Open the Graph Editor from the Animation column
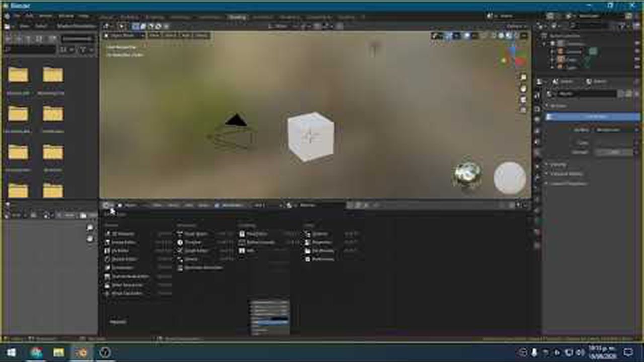644x362 pixels. pyautogui.click(x=196, y=250)
